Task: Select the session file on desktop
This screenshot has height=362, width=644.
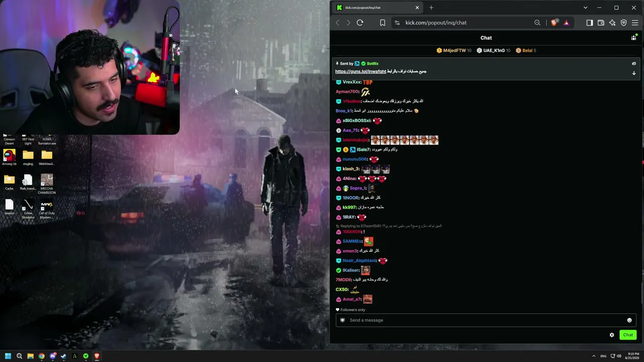Action: tap(9, 207)
